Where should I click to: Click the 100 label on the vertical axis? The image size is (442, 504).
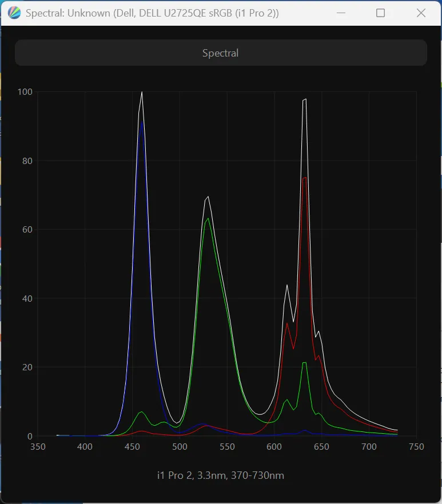(25, 92)
